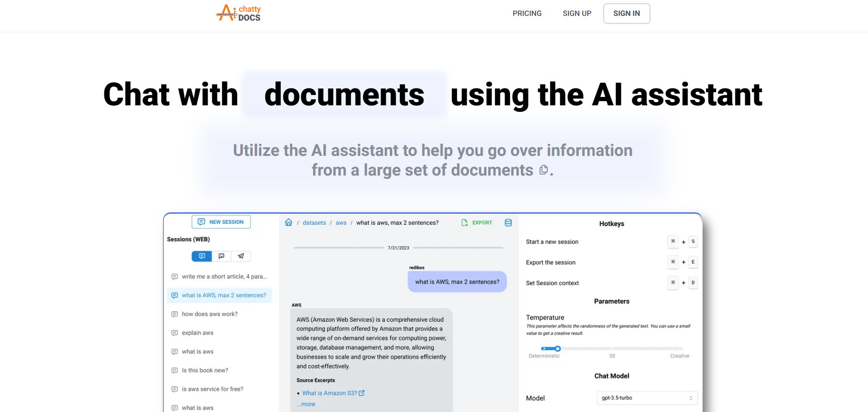Image resolution: width=868 pixels, height=412 pixels.
Task: Click the Chatty Docs logo
Action: 238,13
